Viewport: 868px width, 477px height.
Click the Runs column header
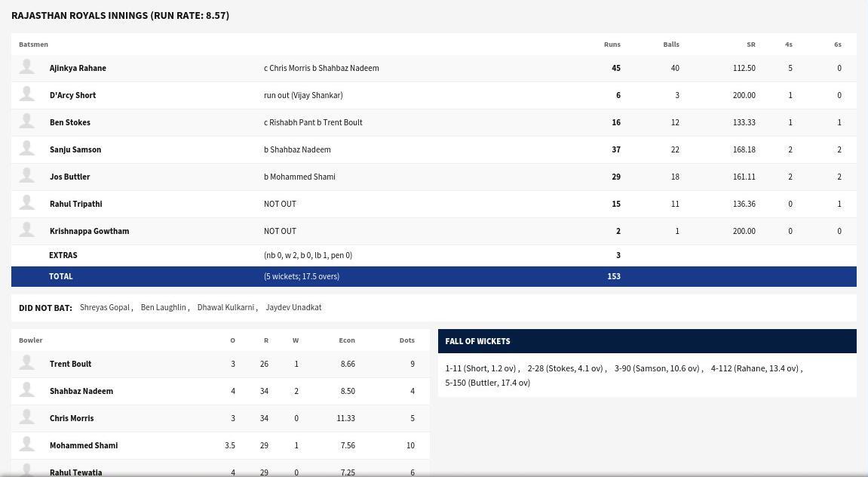(612, 45)
